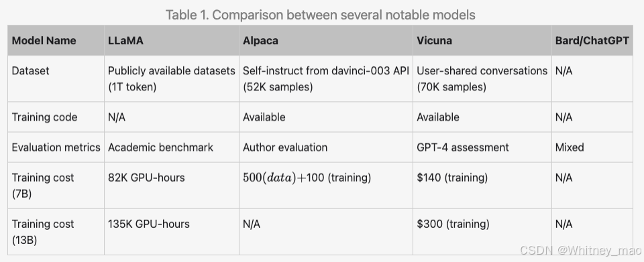644x262 pixels.
Task: Click 'Self-instruct from davinci-003 API' cell
Action: point(326,78)
